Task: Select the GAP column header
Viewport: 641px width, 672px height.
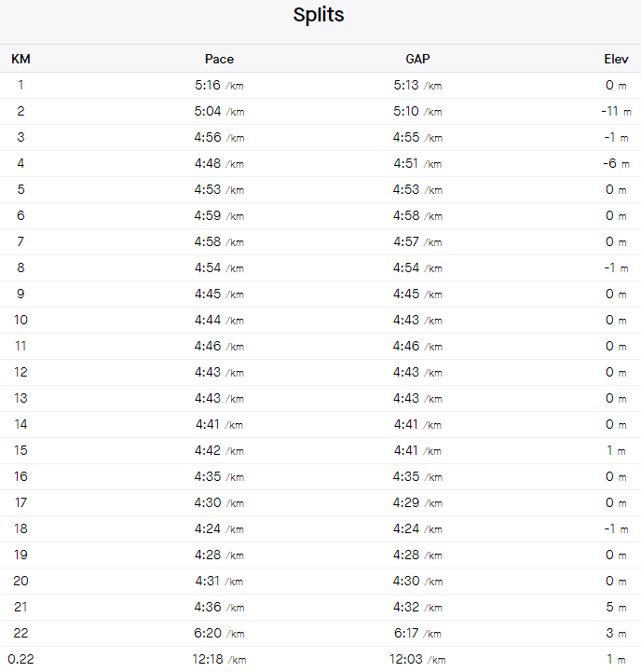Action: [417, 59]
